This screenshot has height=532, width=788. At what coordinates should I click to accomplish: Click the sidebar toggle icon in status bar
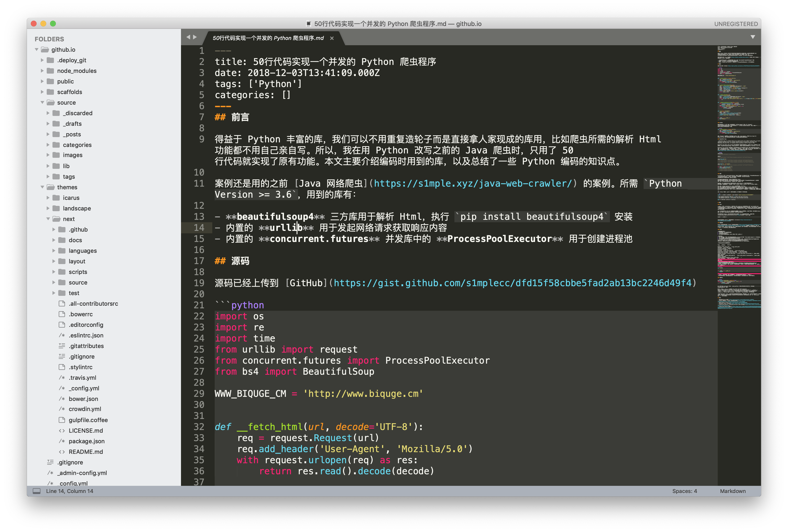(x=37, y=491)
